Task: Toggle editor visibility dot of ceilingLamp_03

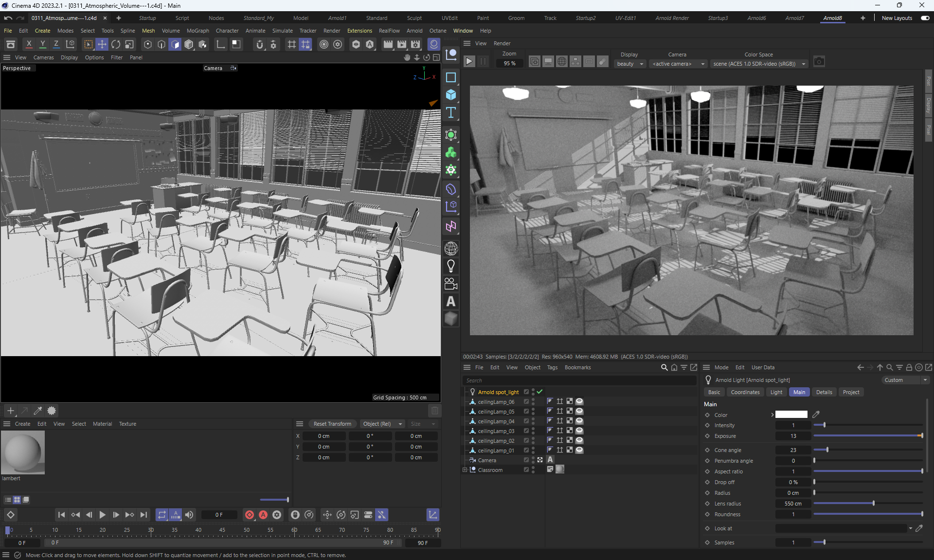Action: coord(533,429)
